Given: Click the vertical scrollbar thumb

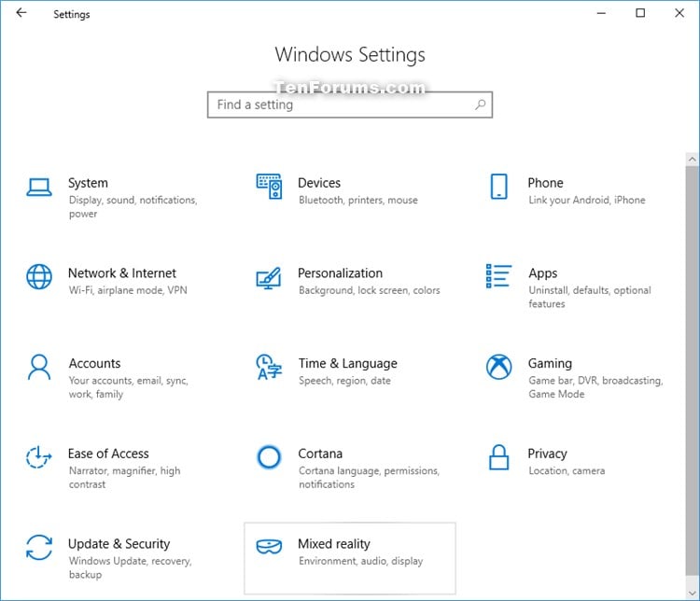Looking at the screenshot, I should pos(692,370).
